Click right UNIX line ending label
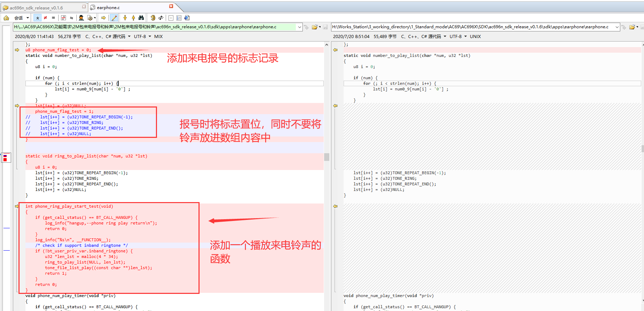Image resolution: width=644 pixels, height=311 pixels. click(x=475, y=37)
